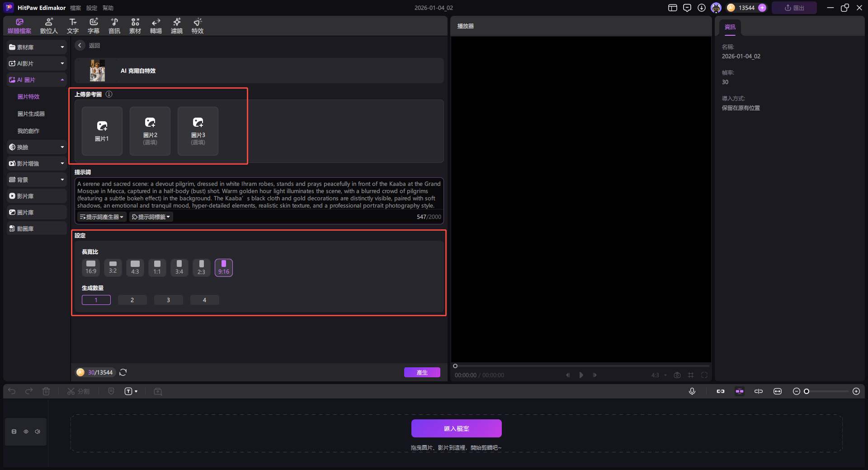Expand the 素材庫 sidebar section
Viewport: 868px width, 470px height.
(x=37, y=47)
